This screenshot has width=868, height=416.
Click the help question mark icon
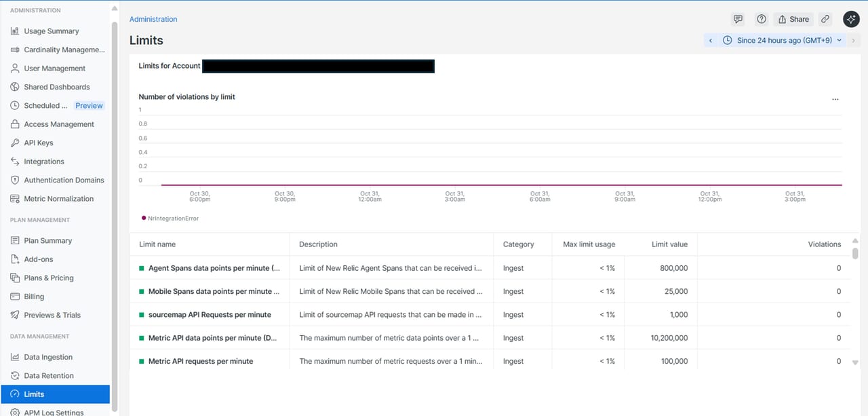tap(762, 19)
